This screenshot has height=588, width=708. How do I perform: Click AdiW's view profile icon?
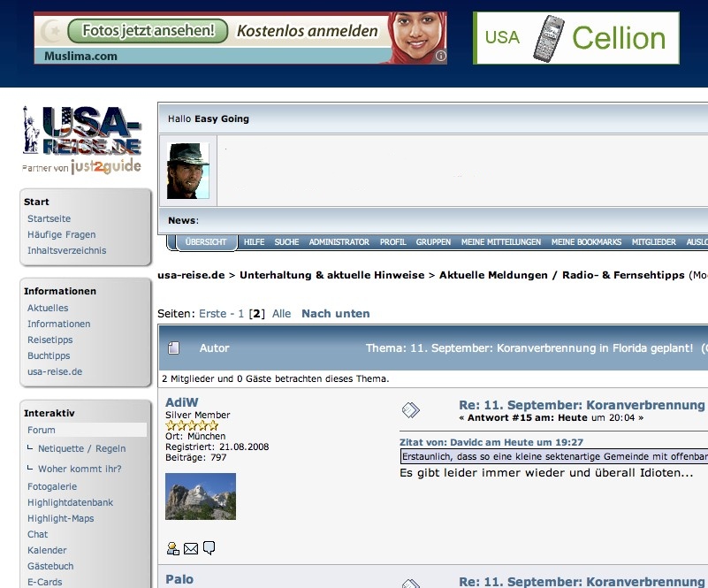[173, 549]
